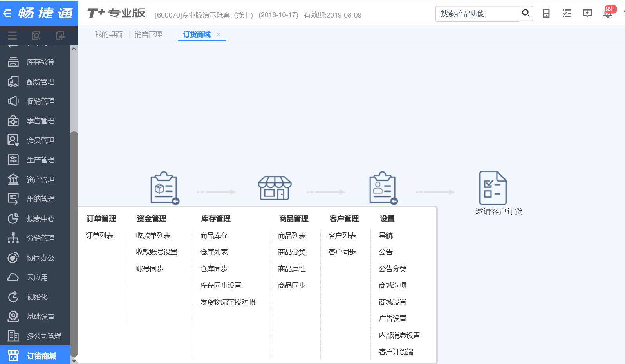Open 公告 under 设置
The image size is (625, 364).
pyautogui.click(x=386, y=252)
